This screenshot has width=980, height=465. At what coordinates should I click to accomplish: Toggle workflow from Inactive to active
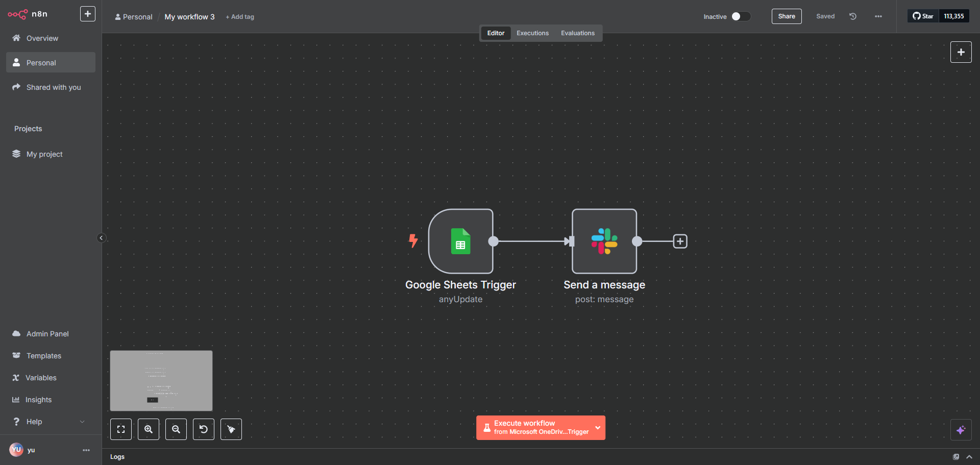741,16
